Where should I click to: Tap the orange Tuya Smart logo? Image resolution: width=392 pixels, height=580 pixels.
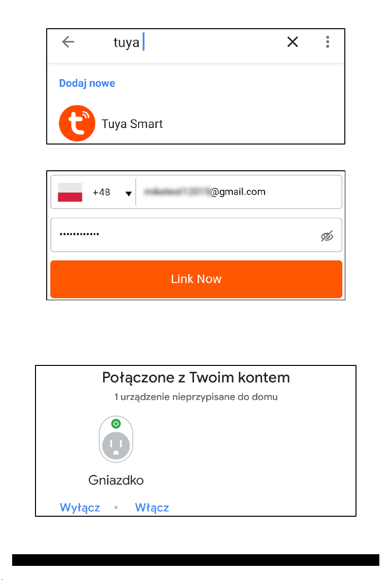(x=77, y=123)
